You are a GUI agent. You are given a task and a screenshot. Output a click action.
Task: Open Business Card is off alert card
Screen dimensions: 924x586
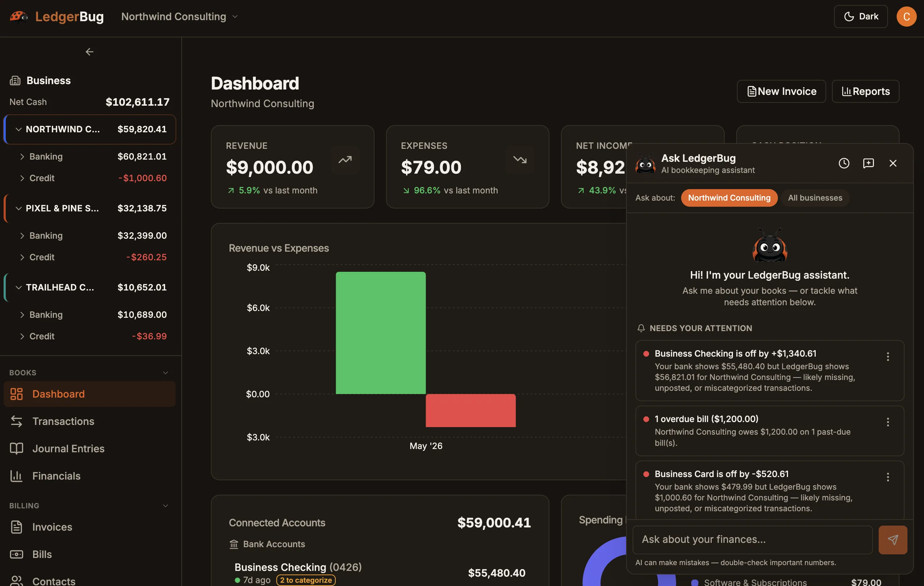[769, 490]
